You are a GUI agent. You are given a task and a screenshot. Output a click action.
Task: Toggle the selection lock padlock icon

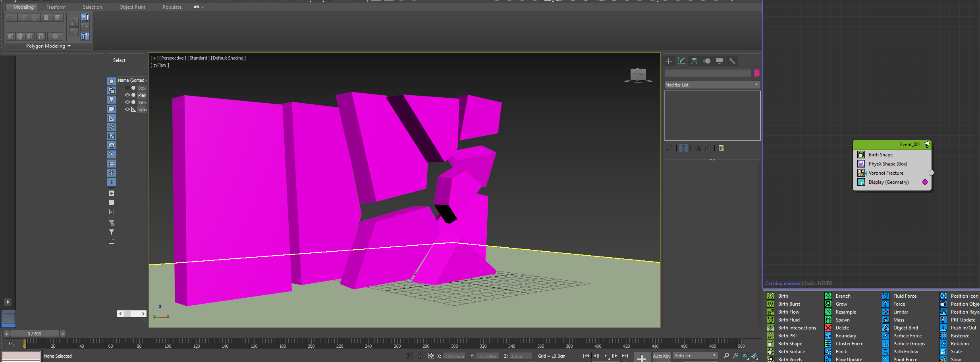click(421, 356)
